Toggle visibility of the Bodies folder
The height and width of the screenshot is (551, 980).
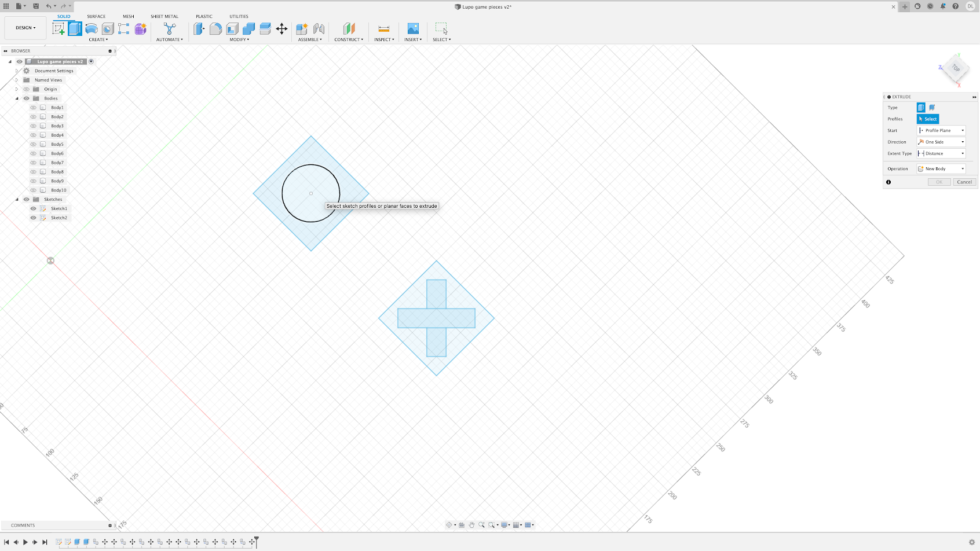[26, 98]
